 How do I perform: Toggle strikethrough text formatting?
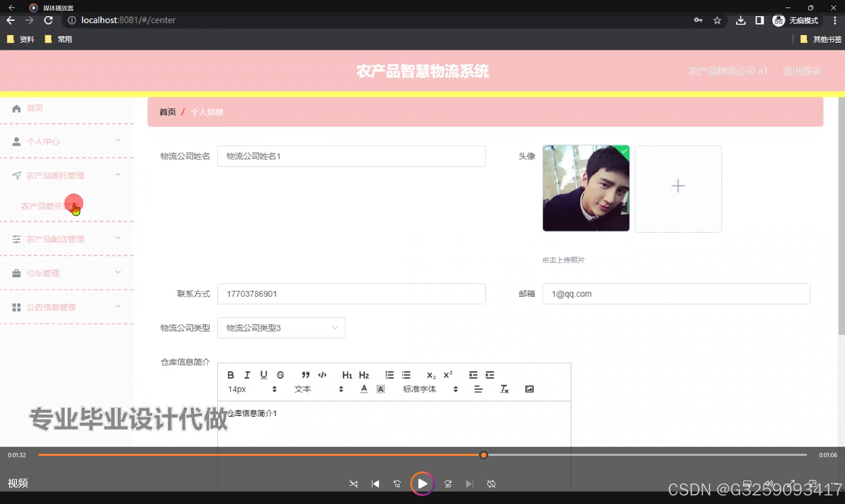280,375
